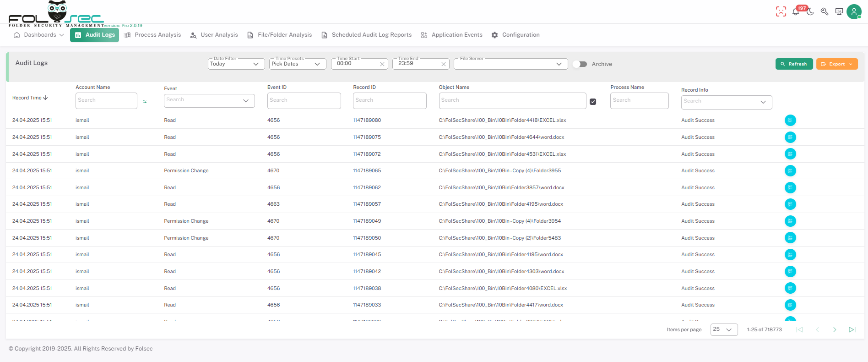
Task: Open details icon for record 1147189080
Action: 790,121
